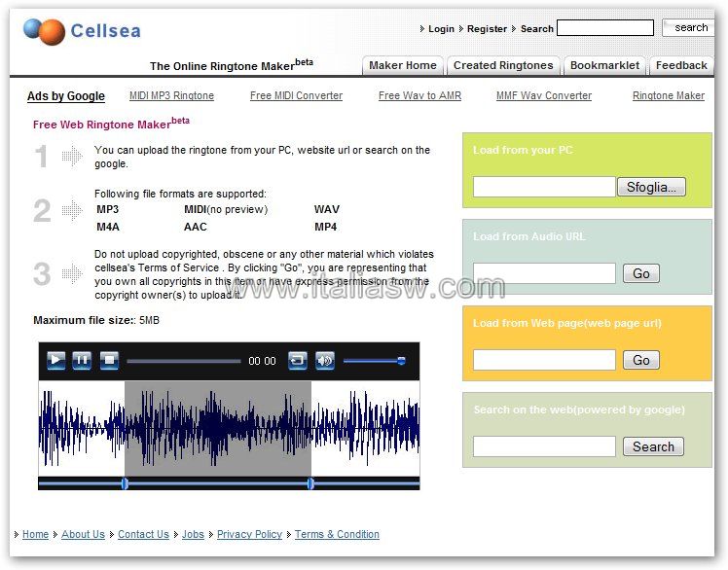This screenshot has height=570, width=728.
Task: Click the Ads by Google link
Action: coord(66,96)
